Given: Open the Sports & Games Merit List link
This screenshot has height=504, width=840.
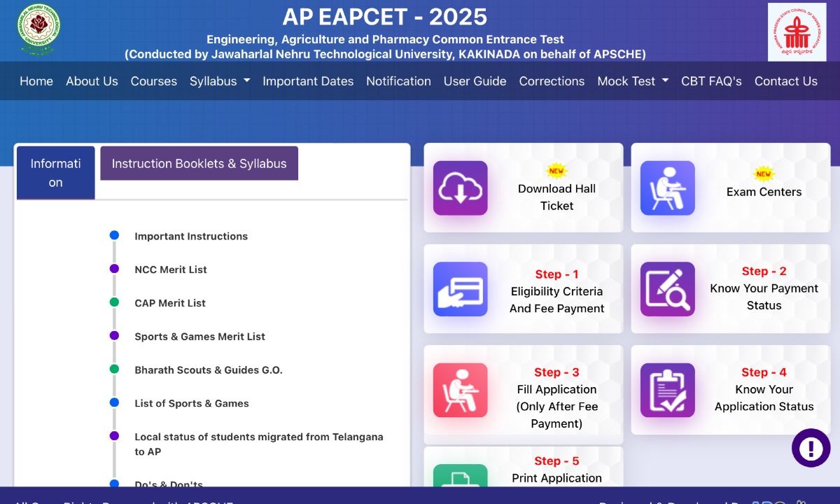Looking at the screenshot, I should 199,337.
